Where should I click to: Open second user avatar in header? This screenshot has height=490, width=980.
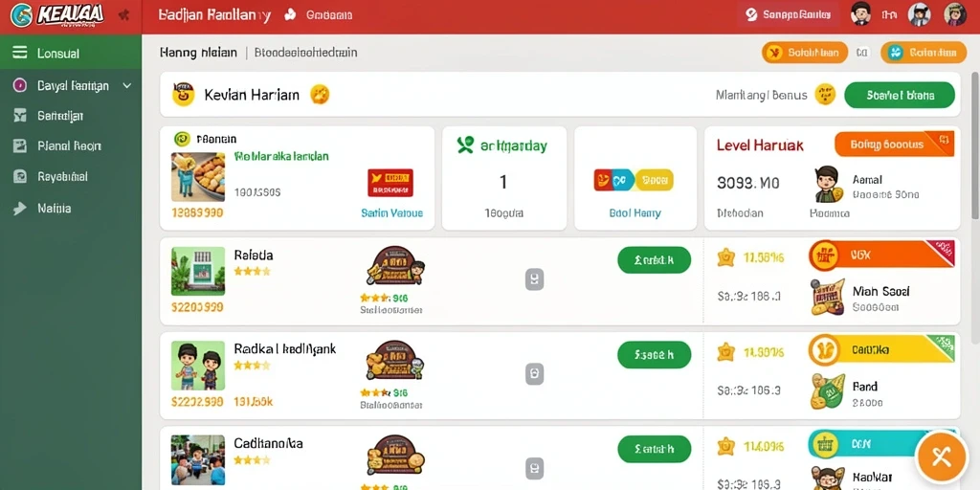(x=920, y=13)
